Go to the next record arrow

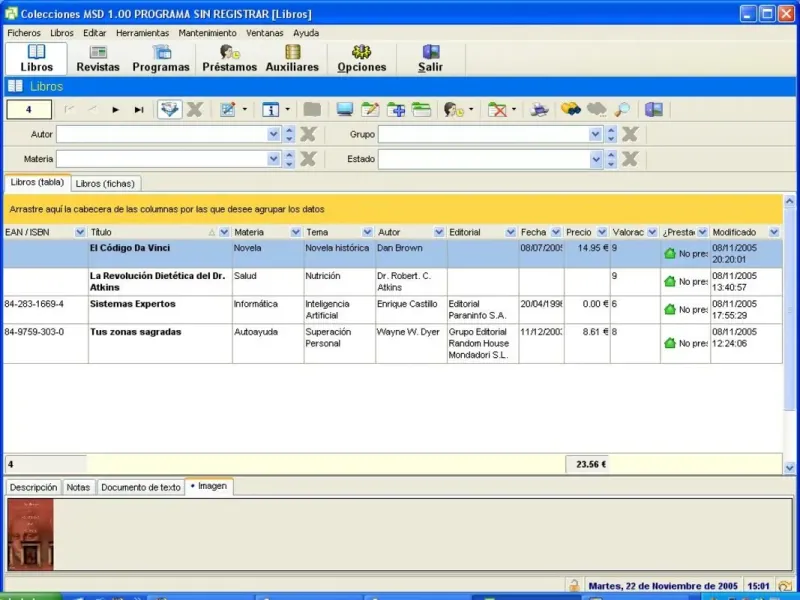(x=116, y=110)
